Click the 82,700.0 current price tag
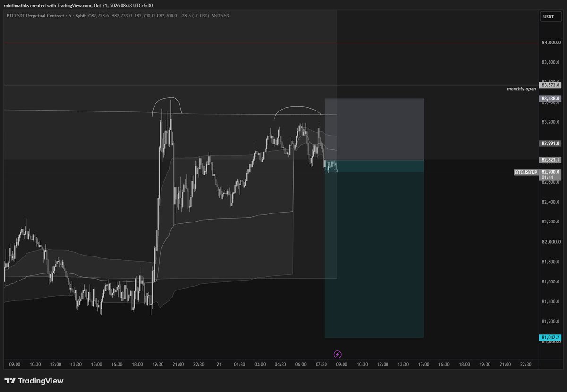Screen dimensions: 567x392 click(x=550, y=172)
